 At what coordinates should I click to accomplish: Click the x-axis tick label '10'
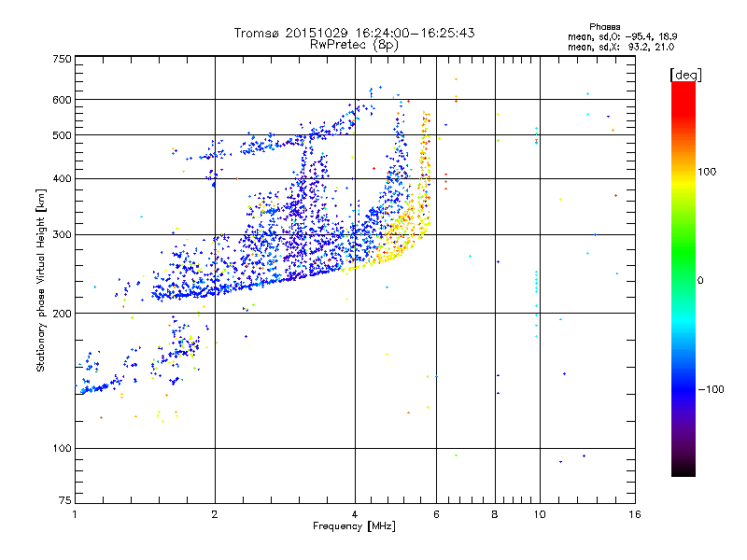(540, 514)
